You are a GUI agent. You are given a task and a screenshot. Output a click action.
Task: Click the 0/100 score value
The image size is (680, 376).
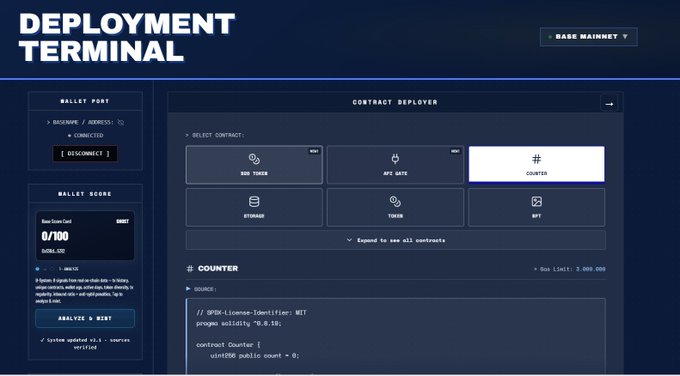coord(55,236)
